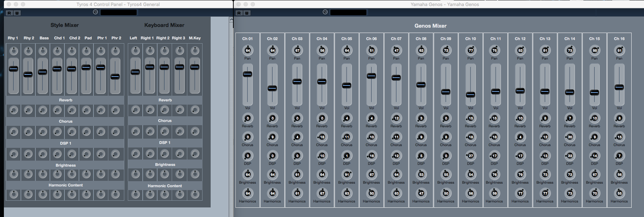Click the pan knob above the Rhy 1 fader
Image resolution: width=644 pixels, height=217 pixels.
coord(13,51)
